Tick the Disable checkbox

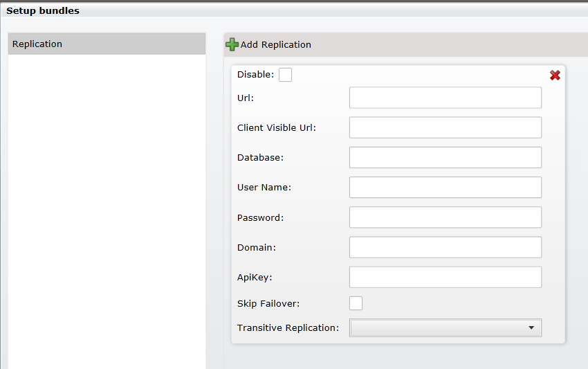pyautogui.click(x=285, y=75)
